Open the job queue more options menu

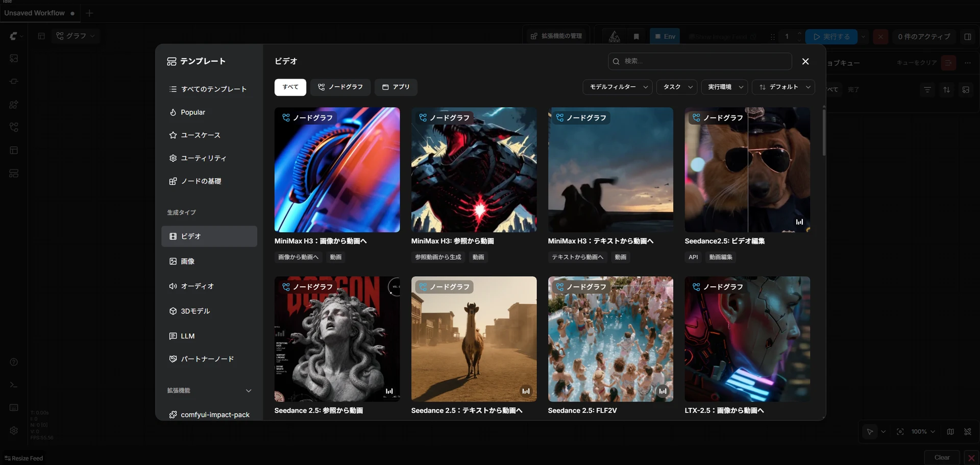coord(968,63)
